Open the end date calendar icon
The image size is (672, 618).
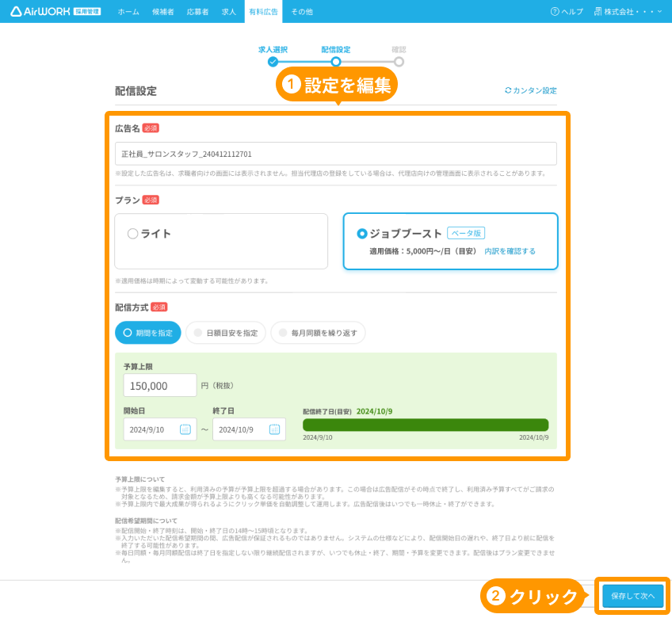pyautogui.click(x=274, y=429)
